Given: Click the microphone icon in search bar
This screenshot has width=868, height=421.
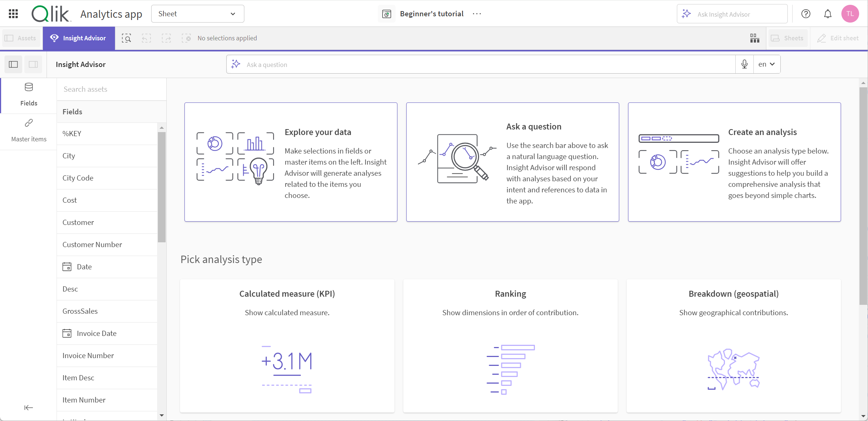Looking at the screenshot, I should pos(745,64).
